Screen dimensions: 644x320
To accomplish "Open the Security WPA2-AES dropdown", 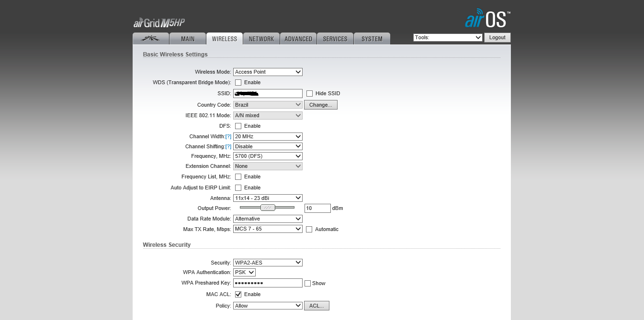I will tap(268, 262).
